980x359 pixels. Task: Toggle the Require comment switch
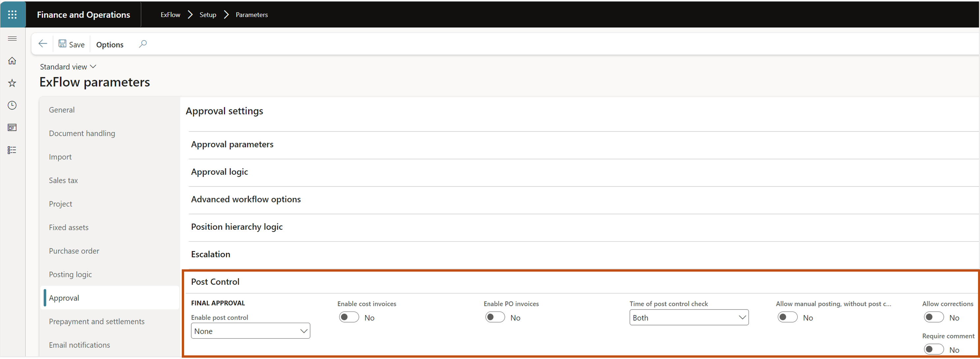[x=934, y=349]
